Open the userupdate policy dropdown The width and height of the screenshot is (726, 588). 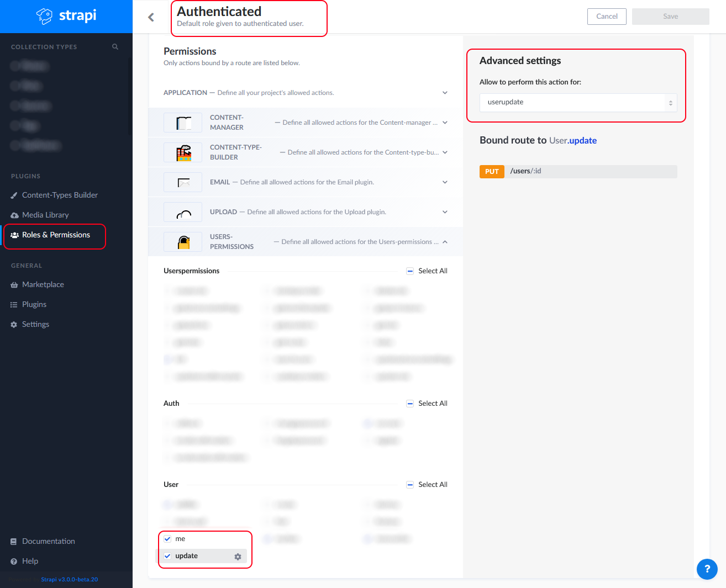[578, 103]
